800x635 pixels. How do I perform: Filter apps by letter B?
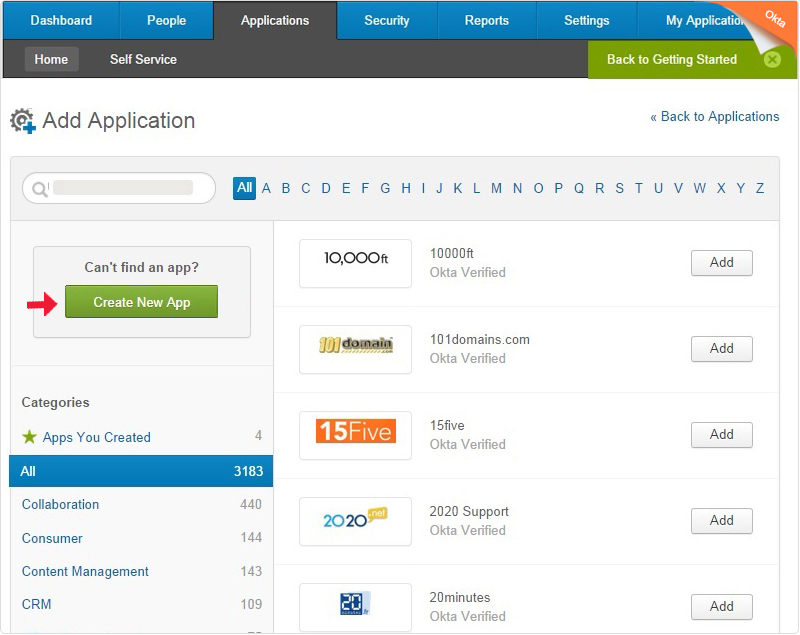point(286,189)
